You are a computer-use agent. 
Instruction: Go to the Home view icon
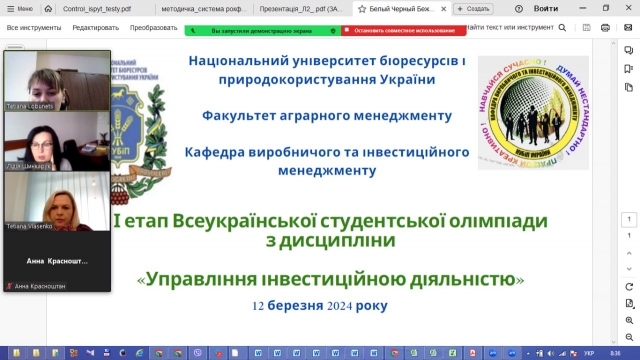click(48, 9)
